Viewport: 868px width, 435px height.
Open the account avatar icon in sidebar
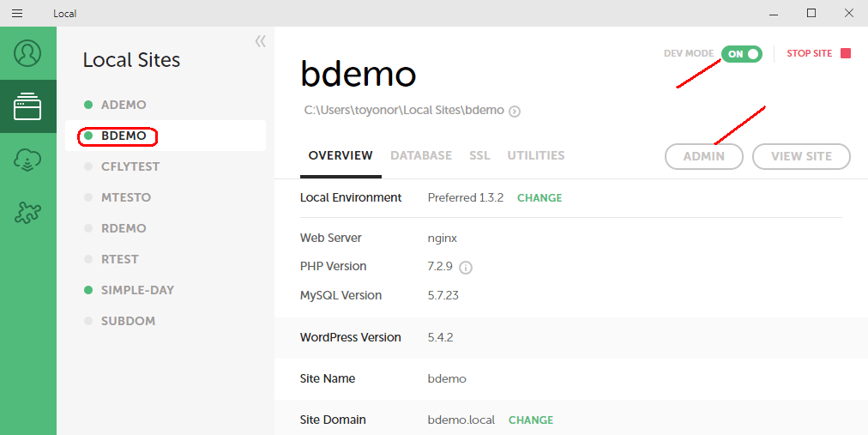click(27, 53)
